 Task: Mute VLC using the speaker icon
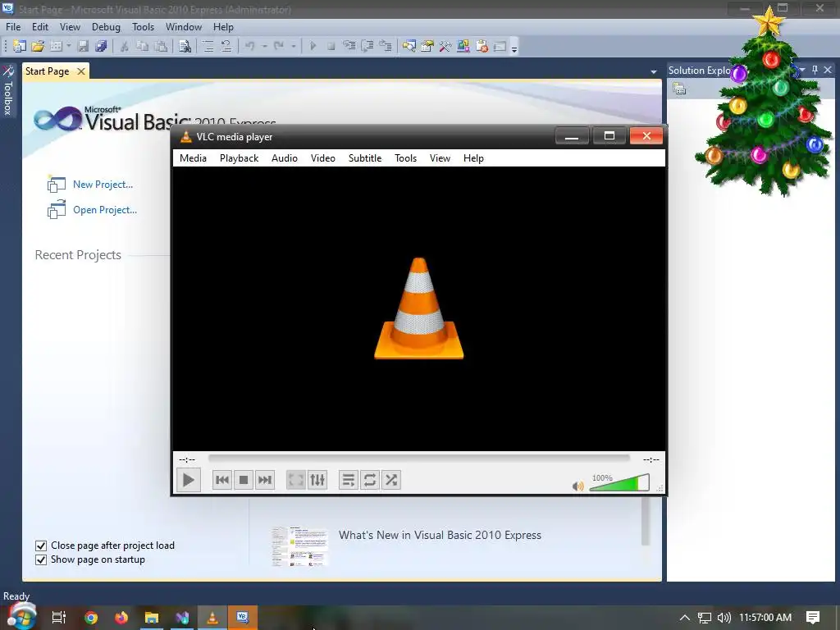[x=578, y=486]
